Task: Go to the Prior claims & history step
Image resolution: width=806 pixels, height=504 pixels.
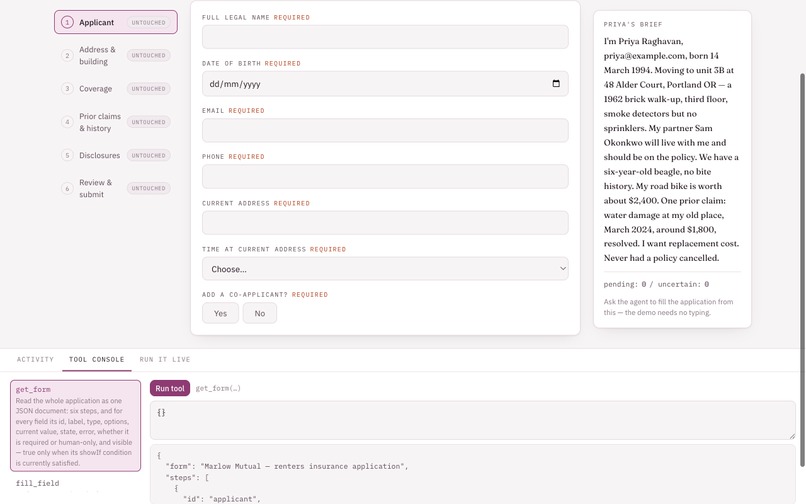Action: click(116, 122)
